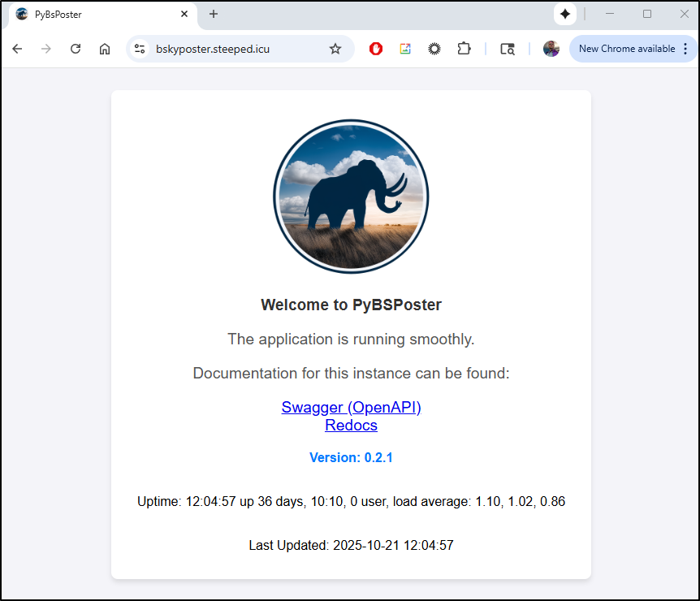Viewport: 700px width, 601px height.
Task: Open the site information icon in address bar
Action: coord(140,49)
